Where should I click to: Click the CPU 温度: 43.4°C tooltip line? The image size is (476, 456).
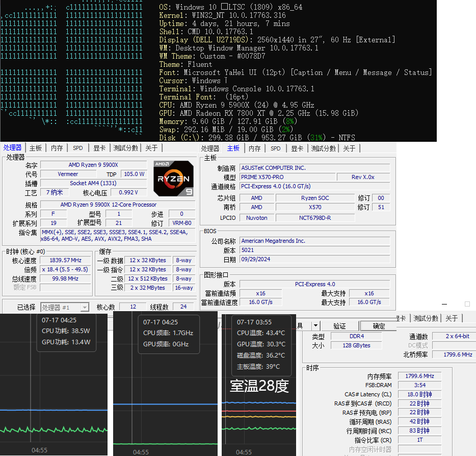click(x=261, y=333)
